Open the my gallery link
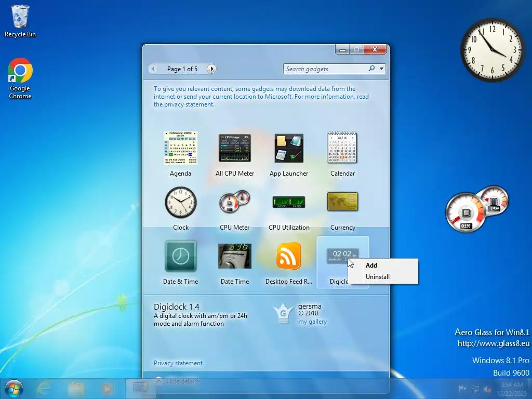 (312, 322)
